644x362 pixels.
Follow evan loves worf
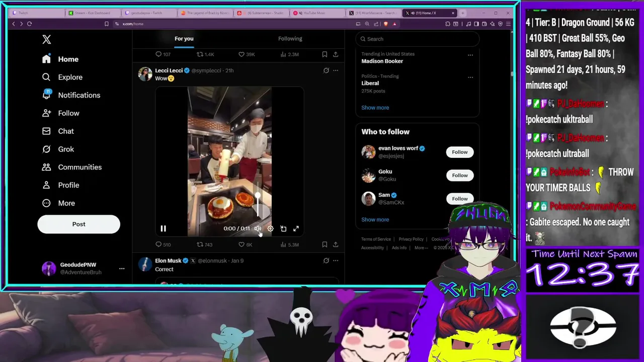[459, 152]
